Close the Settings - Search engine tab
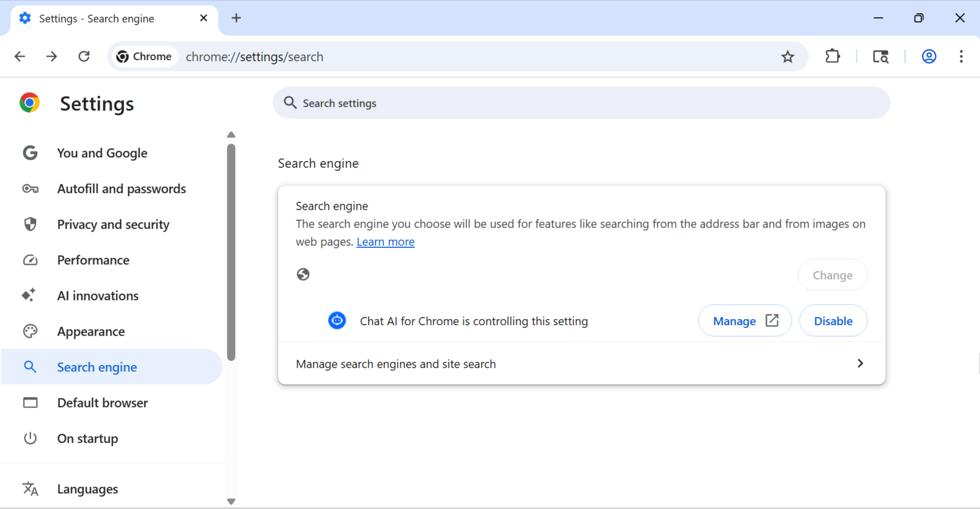The width and height of the screenshot is (980, 509). (203, 18)
